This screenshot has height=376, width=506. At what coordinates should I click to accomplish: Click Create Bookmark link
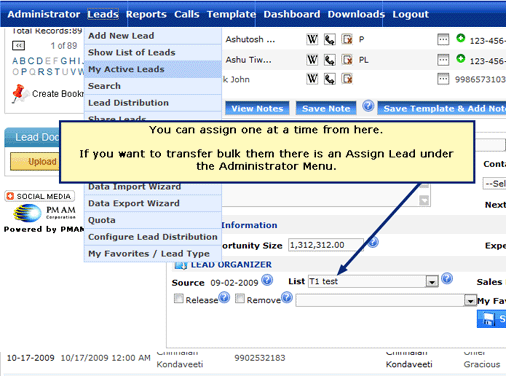point(57,94)
